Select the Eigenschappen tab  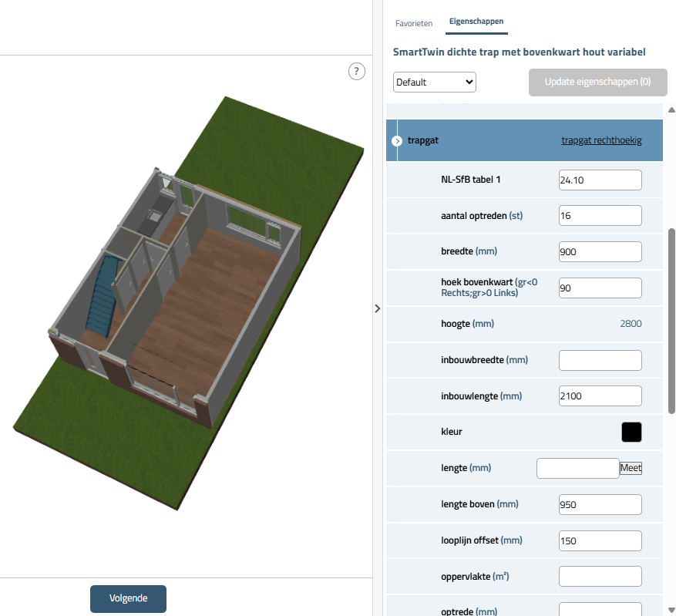(476, 22)
